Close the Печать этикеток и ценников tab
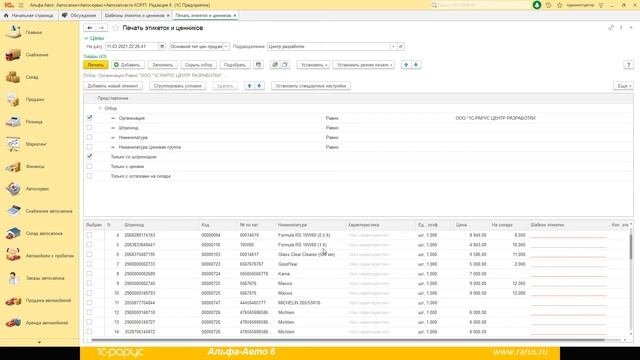The image size is (640, 360). 235,15
